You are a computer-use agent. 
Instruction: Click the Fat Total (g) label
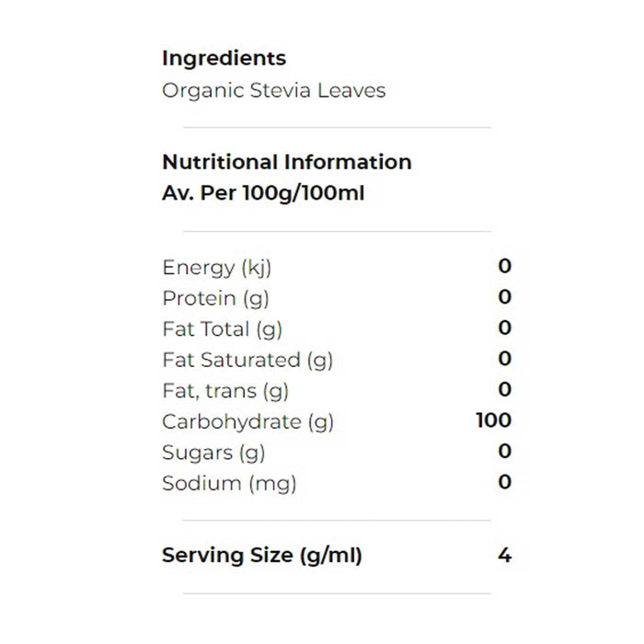pos(222,328)
